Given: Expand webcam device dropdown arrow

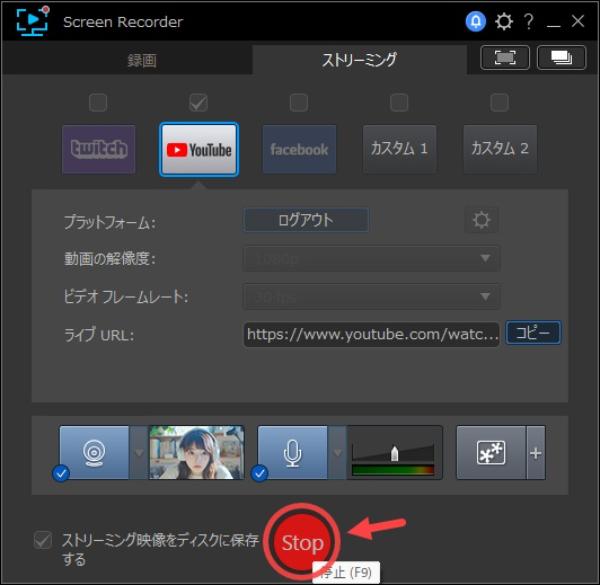Looking at the screenshot, I should (x=139, y=453).
